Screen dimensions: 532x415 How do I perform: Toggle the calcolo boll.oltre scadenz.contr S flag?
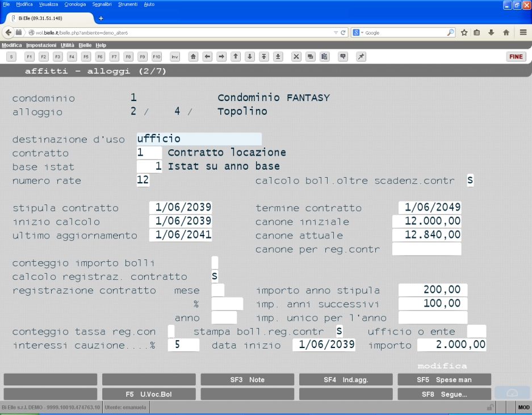click(470, 180)
